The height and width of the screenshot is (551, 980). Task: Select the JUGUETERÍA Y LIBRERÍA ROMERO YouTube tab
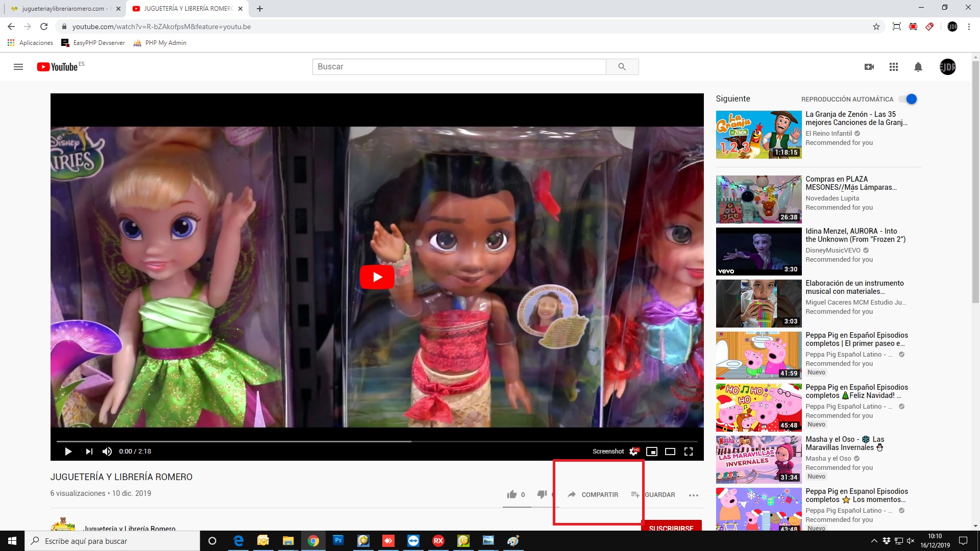pyautogui.click(x=186, y=9)
